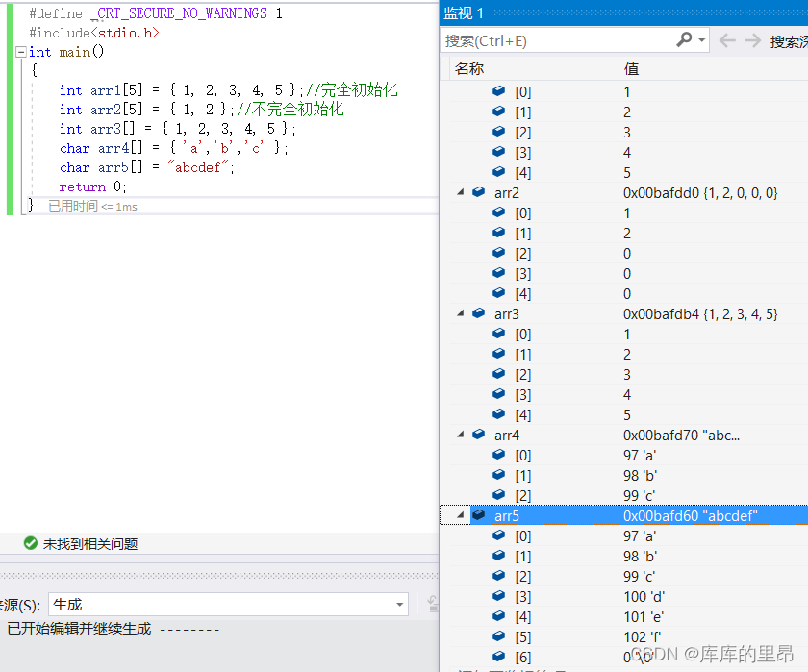Click the _CRT_SECURE_NO_WARNINGS define line

pyautogui.click(x=156, y=13)
